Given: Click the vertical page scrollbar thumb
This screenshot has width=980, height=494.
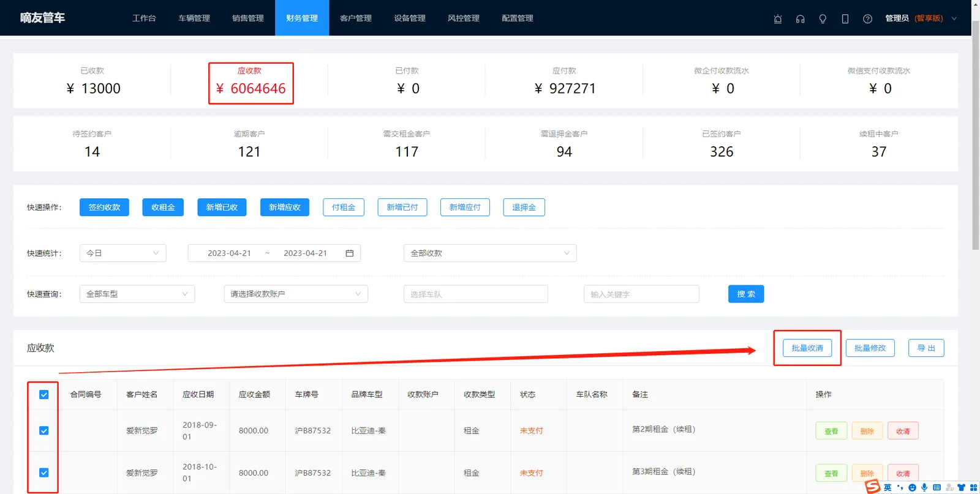Looking at the screenshot, I should (976, 135).
